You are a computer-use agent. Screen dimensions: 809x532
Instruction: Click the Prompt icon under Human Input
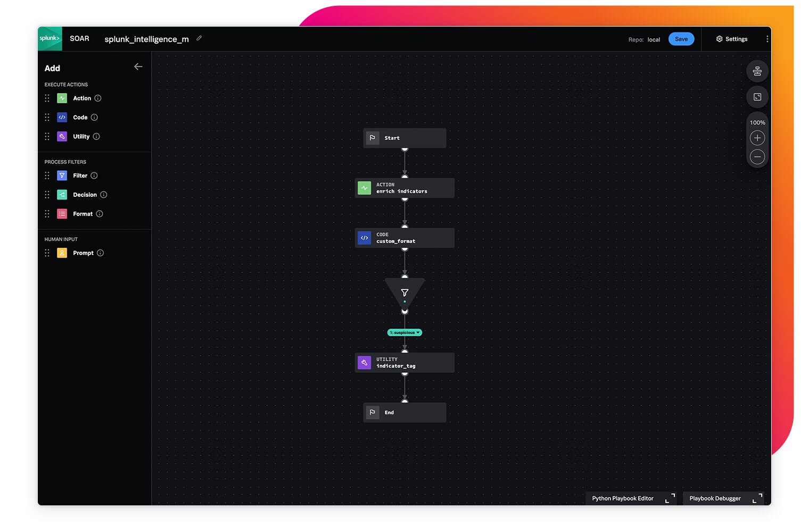(62, 253)
